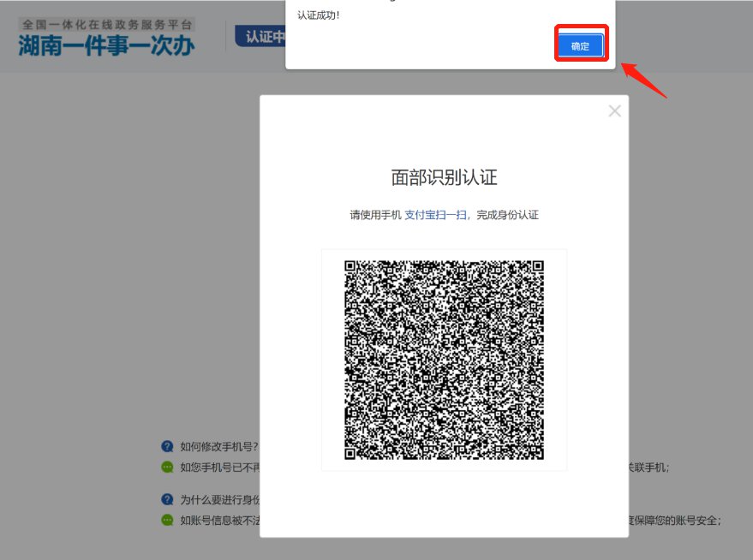Screen dimensions: 753x560
Task: Click the blue 确定 confirm button
Action: (580, 46)
